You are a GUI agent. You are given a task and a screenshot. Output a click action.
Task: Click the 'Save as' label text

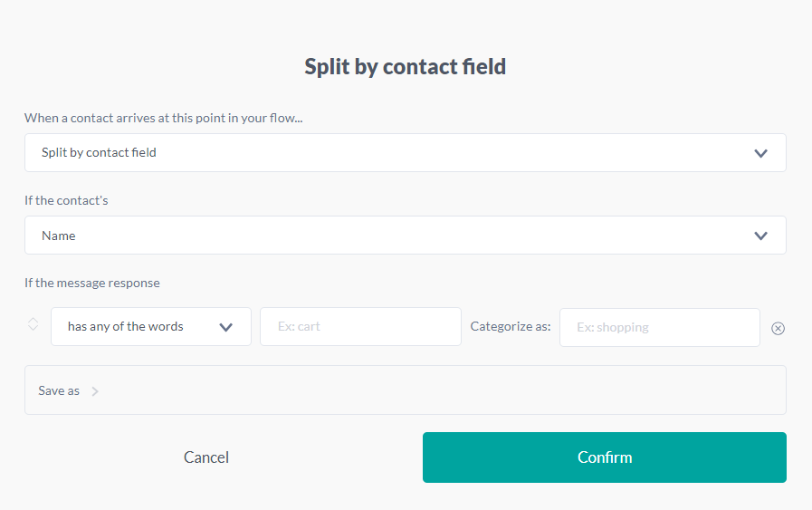point(59,391)
